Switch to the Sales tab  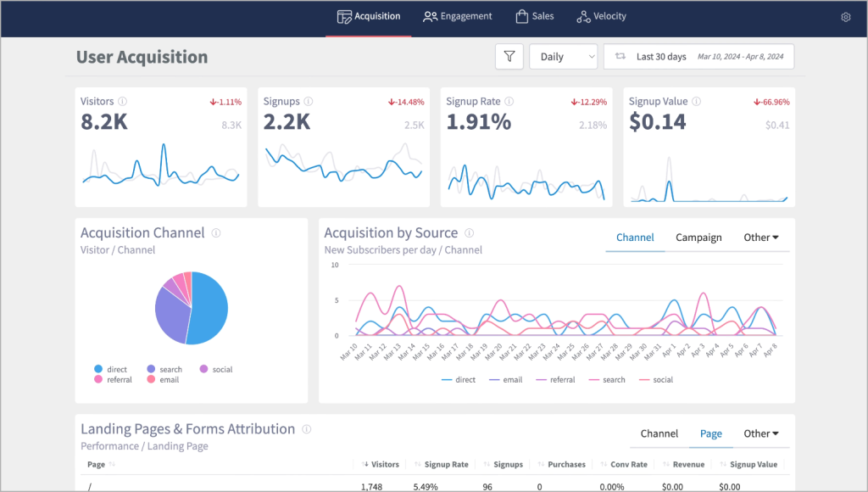pyautogui.click(x=535, y=16)
